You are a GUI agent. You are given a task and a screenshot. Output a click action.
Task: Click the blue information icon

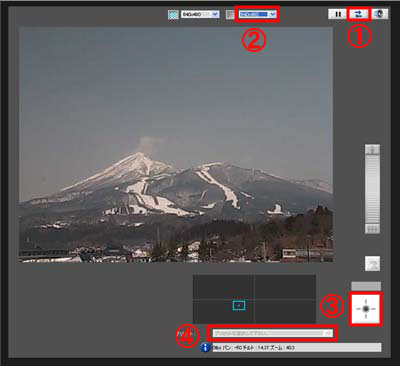point(205,347)
